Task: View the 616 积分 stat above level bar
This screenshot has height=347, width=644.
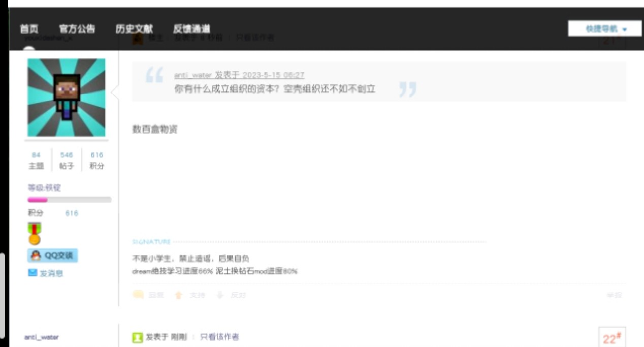Action: [x=96, y=160]
